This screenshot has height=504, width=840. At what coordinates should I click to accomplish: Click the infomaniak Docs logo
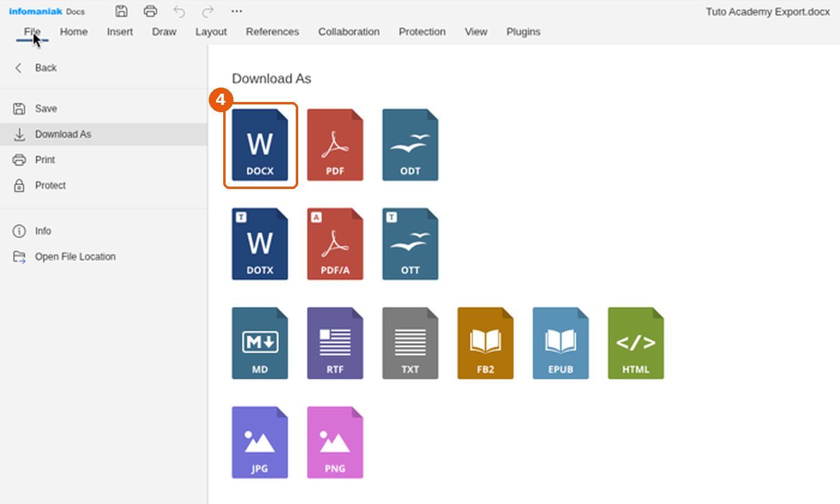(x=47, y=11)
